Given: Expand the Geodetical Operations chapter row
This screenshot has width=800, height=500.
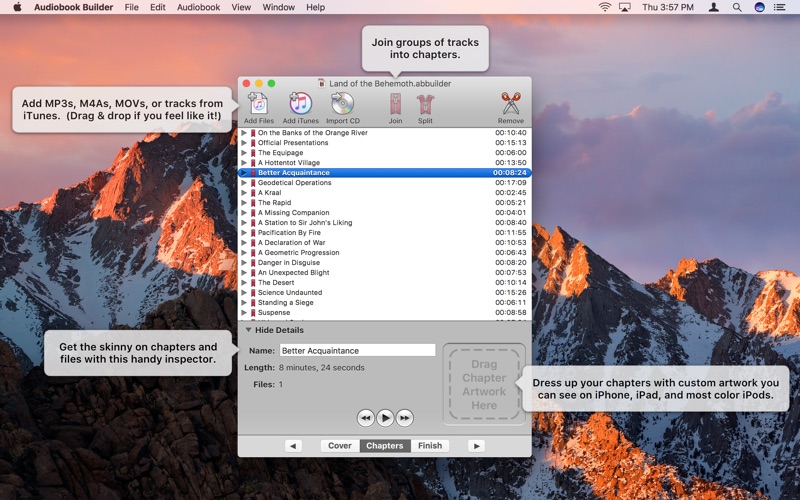Looking at the screenshot, I should [244, 183].
